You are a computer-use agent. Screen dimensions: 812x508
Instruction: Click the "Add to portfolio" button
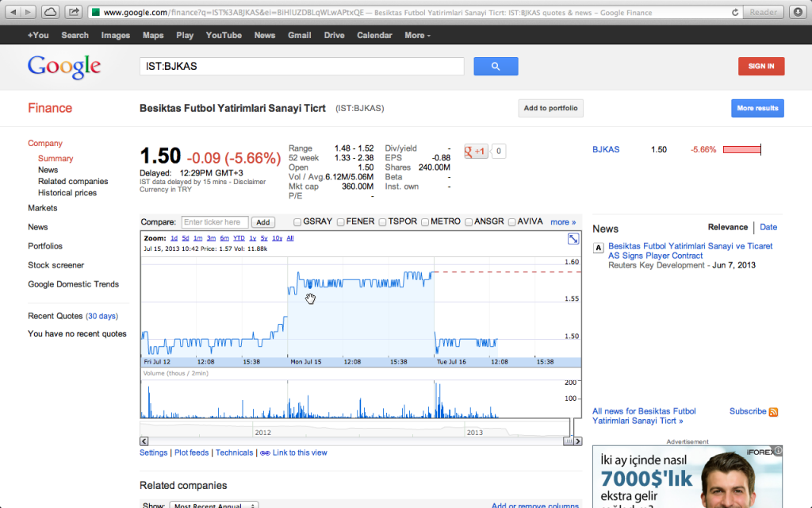point(550,107)
